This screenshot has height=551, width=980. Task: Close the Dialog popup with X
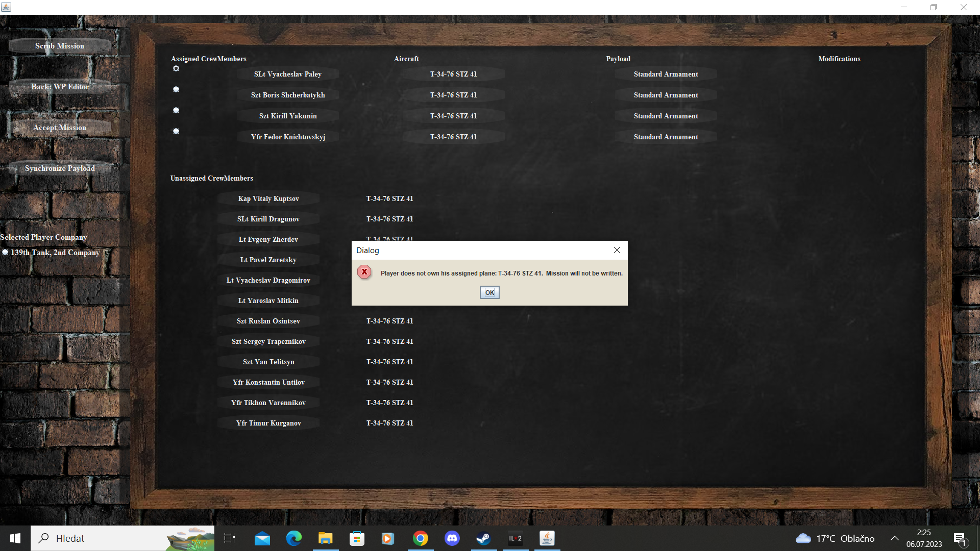click(617, 250)
